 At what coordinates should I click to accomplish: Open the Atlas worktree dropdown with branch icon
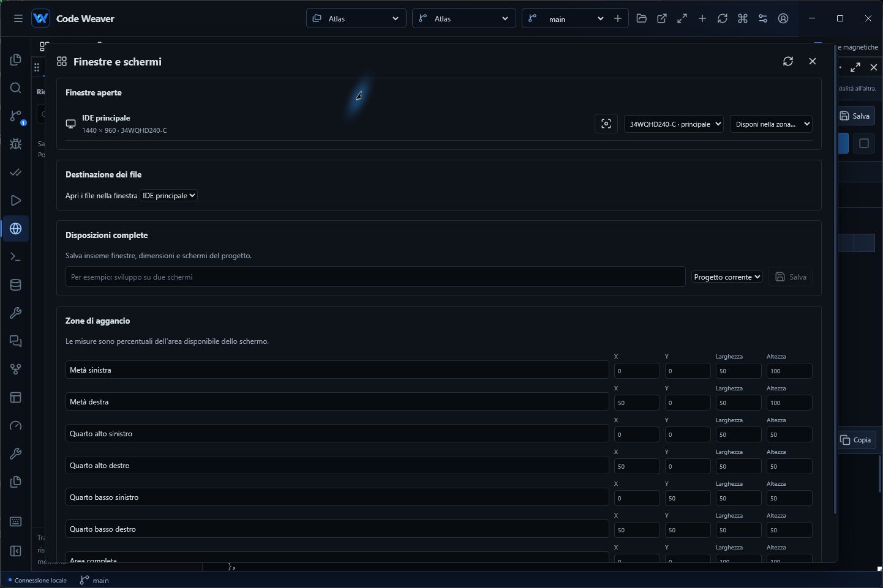click(x=464, y=18)
